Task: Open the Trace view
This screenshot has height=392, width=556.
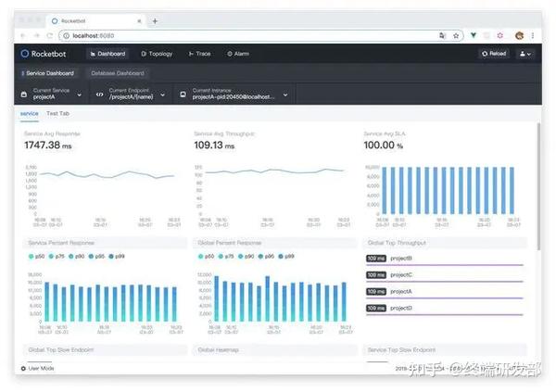Action: click(x=199, y=54)
